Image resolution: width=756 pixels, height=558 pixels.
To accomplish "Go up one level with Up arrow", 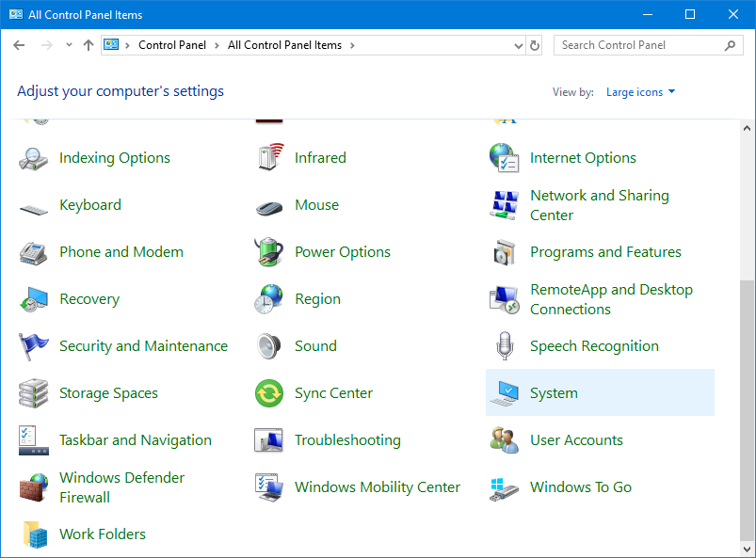I will (x=88, y=45).
